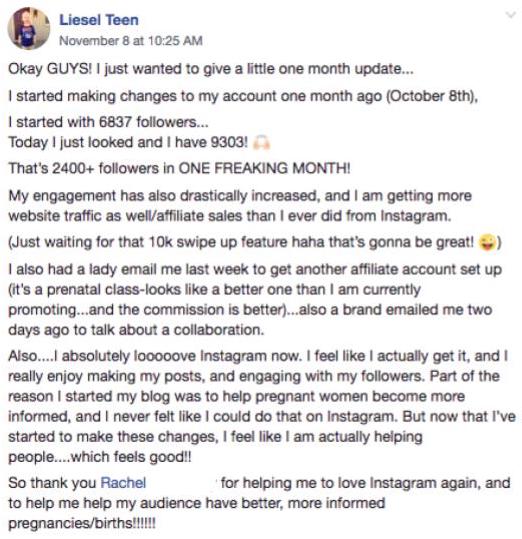Screen dimensions: 522x539
Task: Open Liesel Teen's profile picture
Action: coord(29,29)
